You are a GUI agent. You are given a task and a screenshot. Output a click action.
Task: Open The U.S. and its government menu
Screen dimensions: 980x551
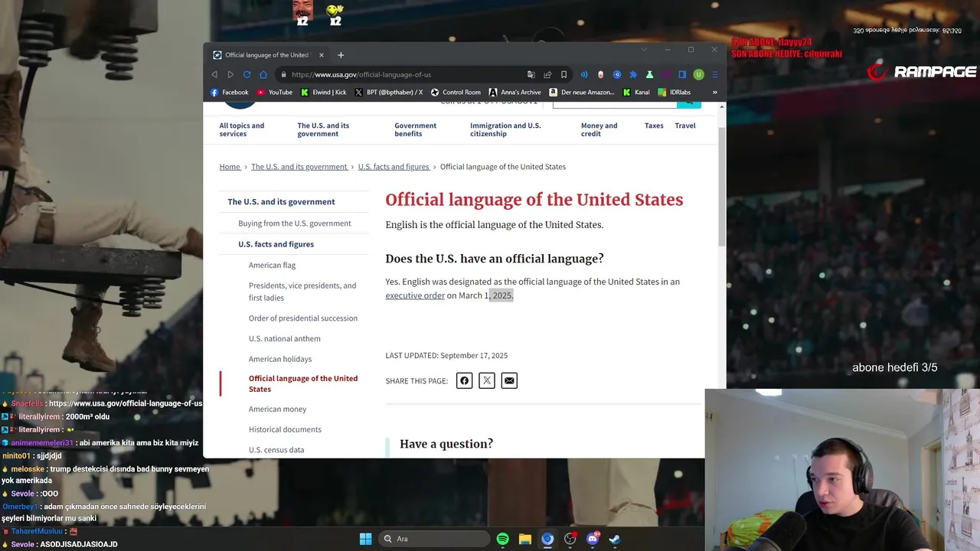[x=323, y=129]
